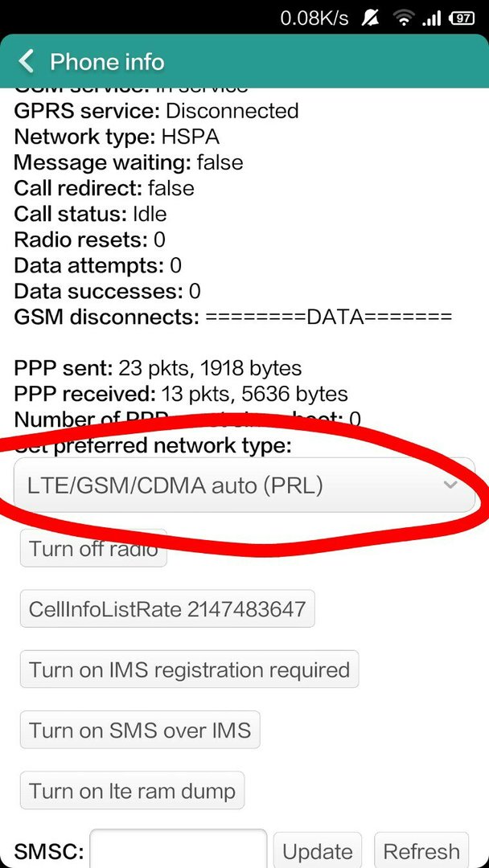Tap the GPRS service: Disconnected line

(x=156, y=110)
